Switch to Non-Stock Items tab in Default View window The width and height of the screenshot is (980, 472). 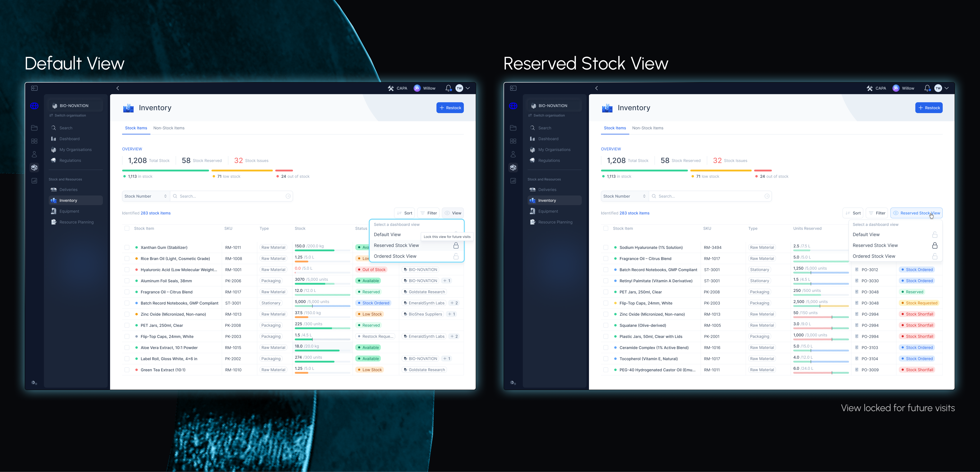point(169,128)
